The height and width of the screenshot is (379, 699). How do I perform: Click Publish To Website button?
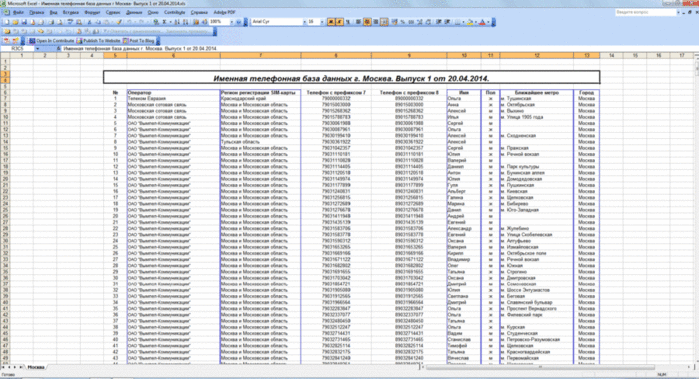click(99, 41)
